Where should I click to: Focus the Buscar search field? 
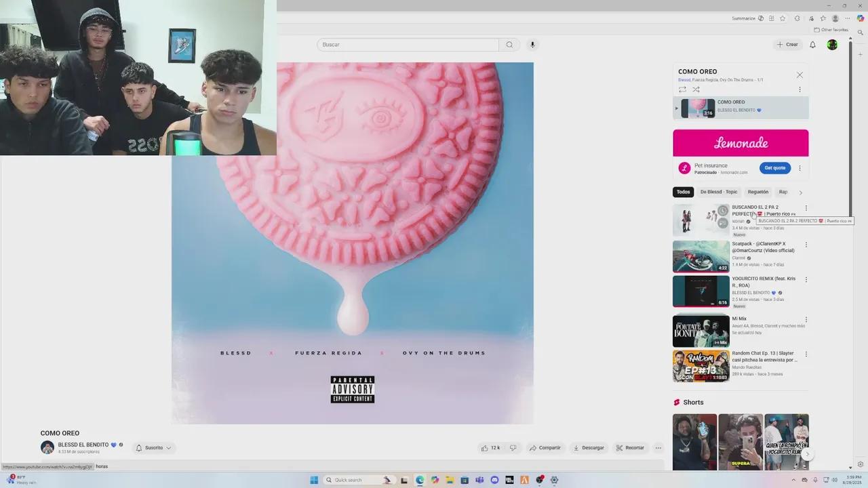click(x=408, y=45)
